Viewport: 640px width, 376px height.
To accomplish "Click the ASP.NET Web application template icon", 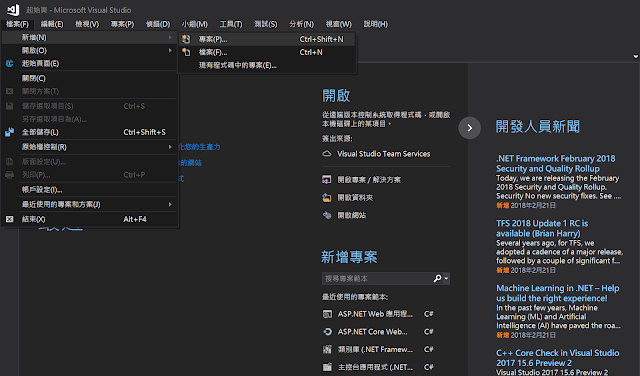I will click(x=327, y=314).
